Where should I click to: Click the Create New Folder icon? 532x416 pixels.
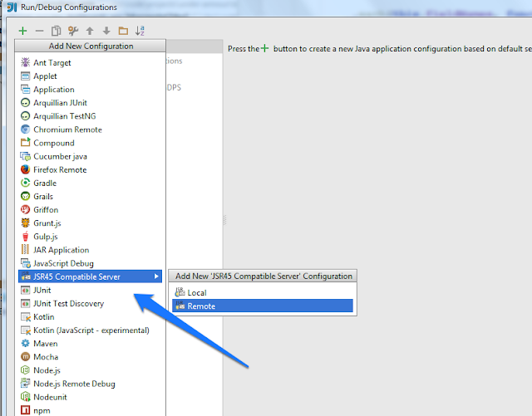point(123,31)
